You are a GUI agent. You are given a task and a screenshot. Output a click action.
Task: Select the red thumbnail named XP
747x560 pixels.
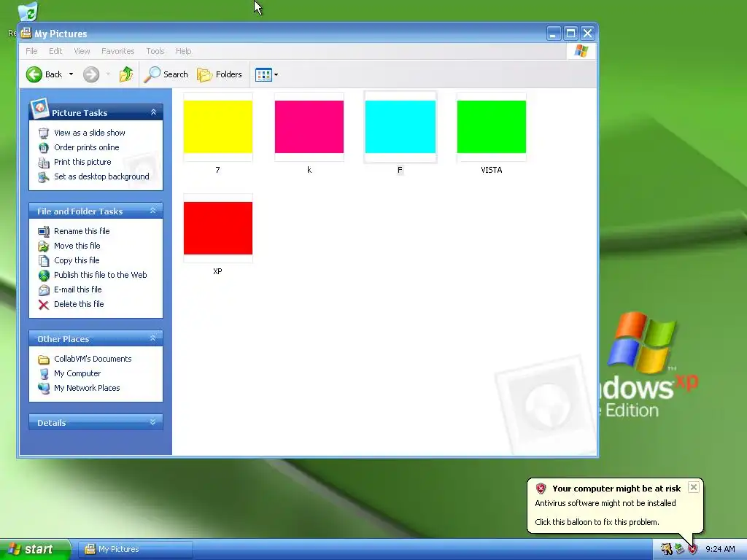pyautogui.click(x=217, y=228)
